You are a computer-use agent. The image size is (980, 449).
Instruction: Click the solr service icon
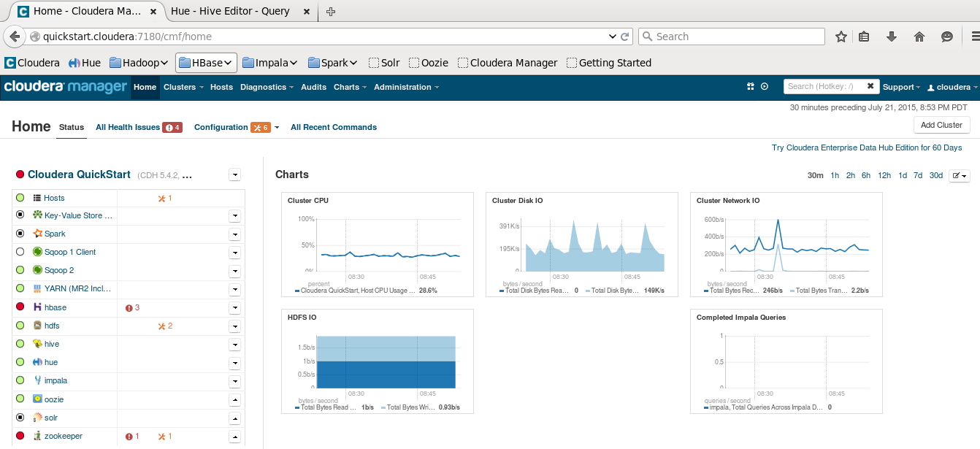[x=37, y=418]
